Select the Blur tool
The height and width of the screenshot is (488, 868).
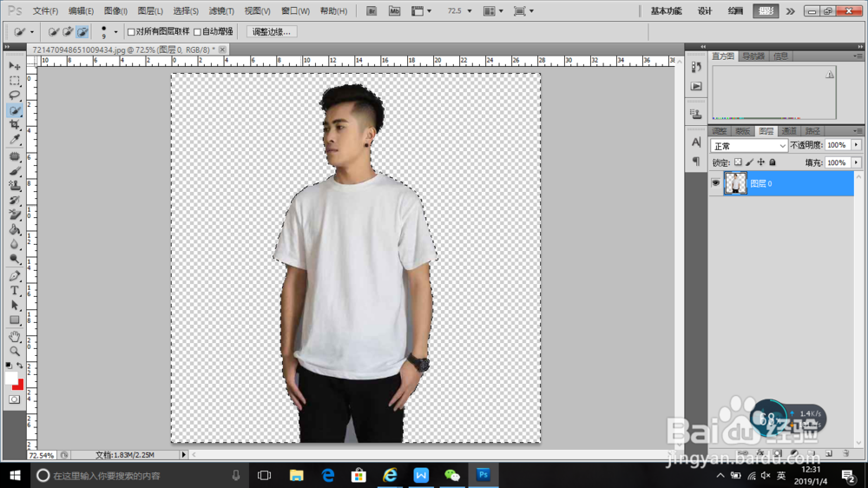click(15, 244)
